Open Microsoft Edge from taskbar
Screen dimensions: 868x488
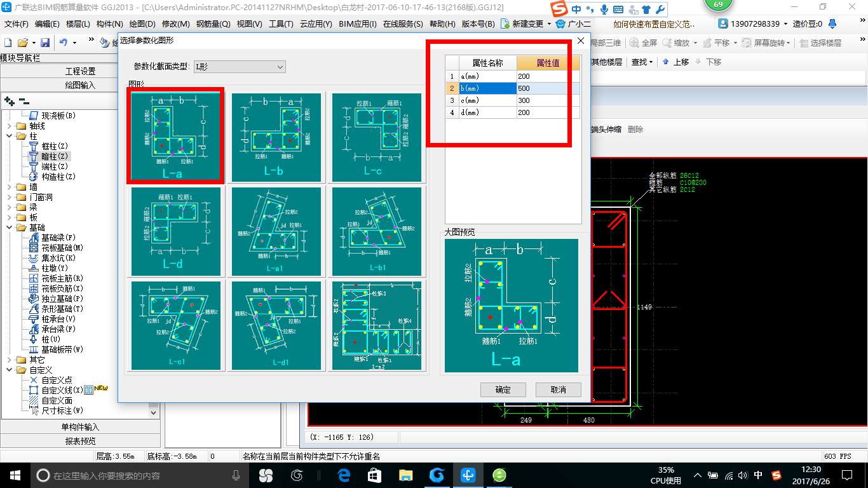[x=344, y=475]
